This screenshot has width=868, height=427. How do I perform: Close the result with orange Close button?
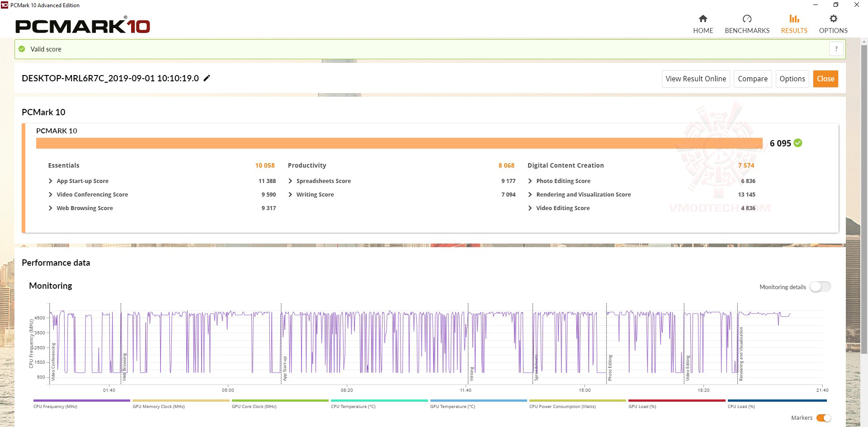pyautogui.click(x=826, y=79)
